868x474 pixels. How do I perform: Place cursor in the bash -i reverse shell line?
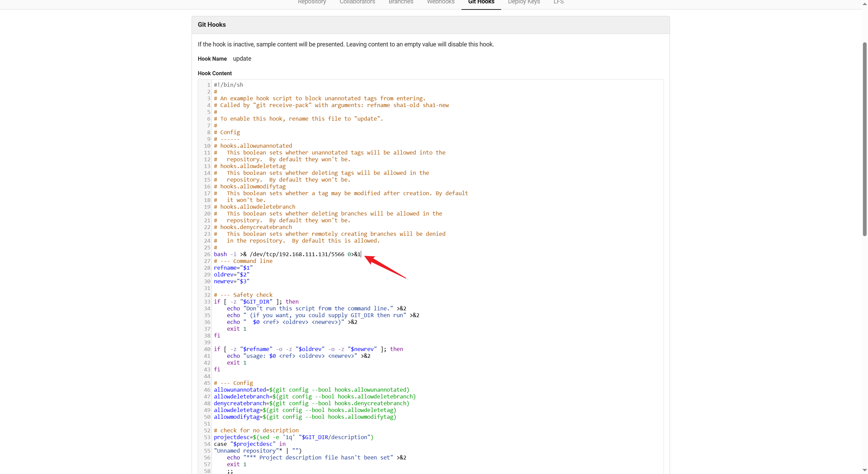tap(287, 254)
